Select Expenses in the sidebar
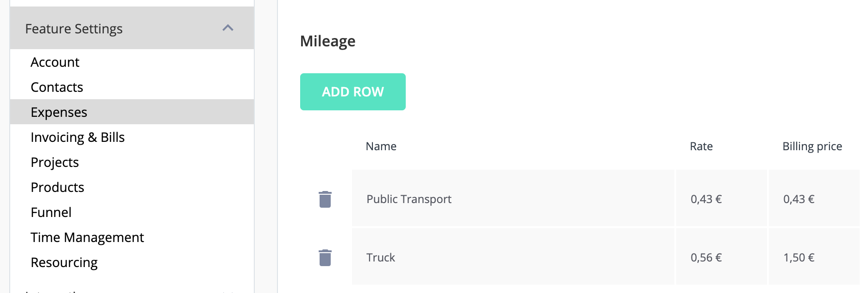 pyautogui.click(x=132, y=112)
